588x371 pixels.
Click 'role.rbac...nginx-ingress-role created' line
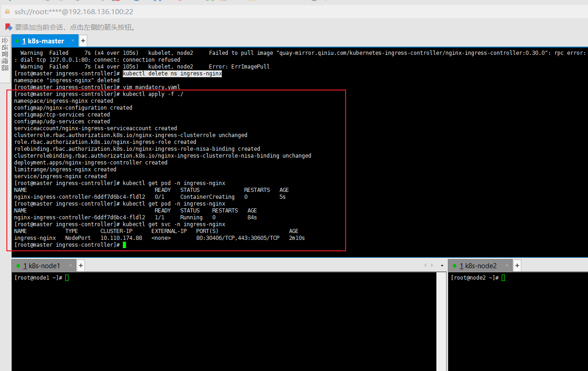click(x=105, y=142)
